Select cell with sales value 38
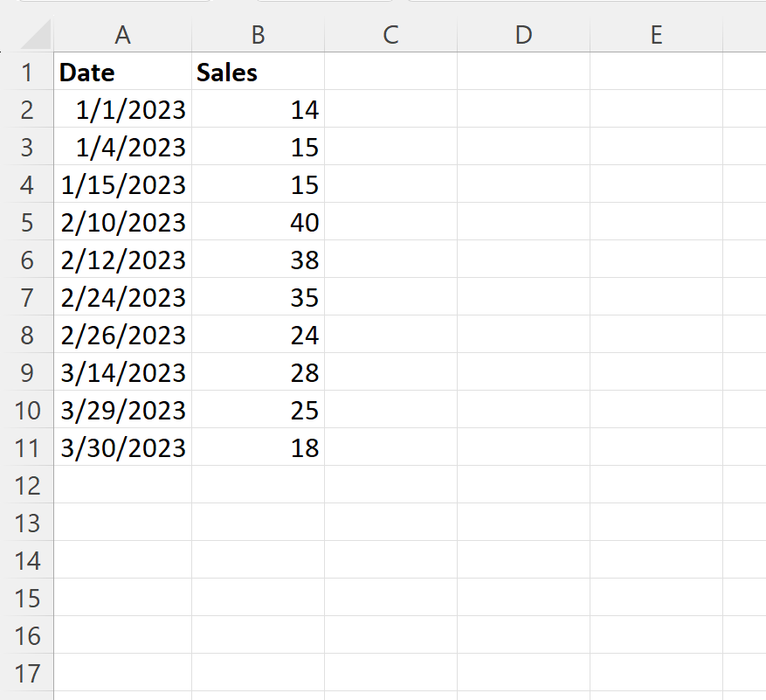This screenshot has height=700, width=766. coord(258,259)
